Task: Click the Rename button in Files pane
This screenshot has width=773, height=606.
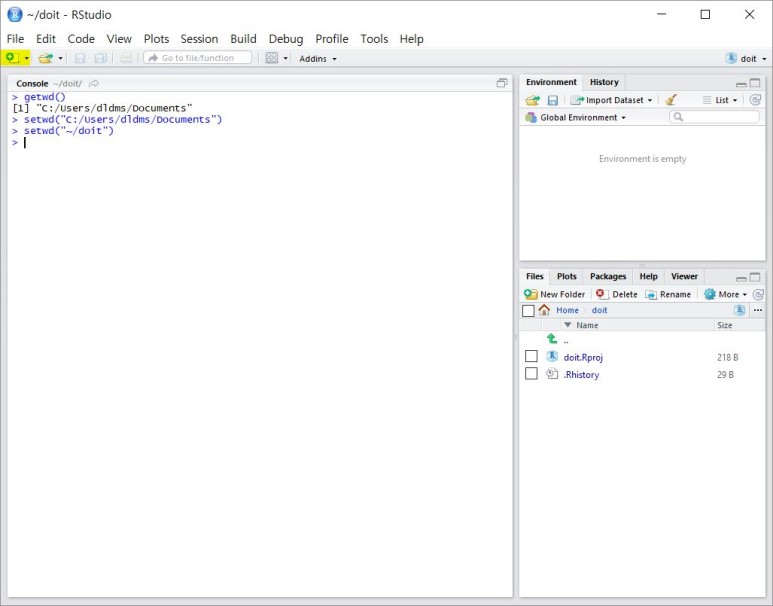Action: click(x=668, y=294)
